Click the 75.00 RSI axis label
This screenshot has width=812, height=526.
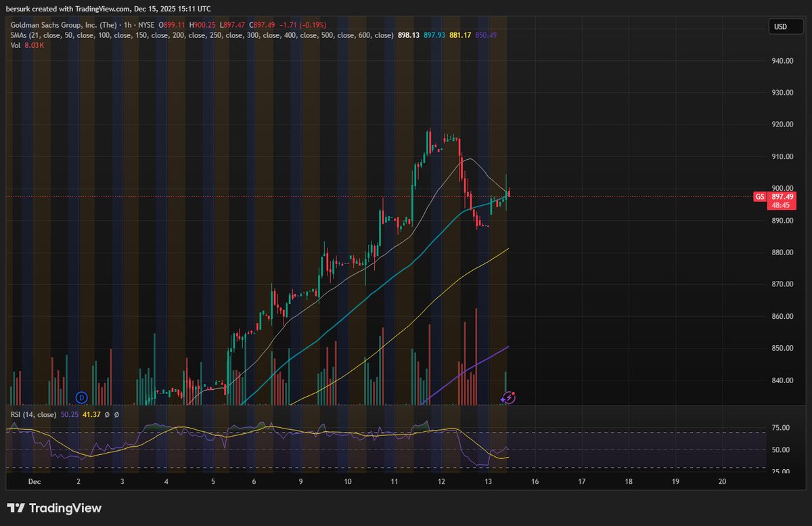pos(781,428)
